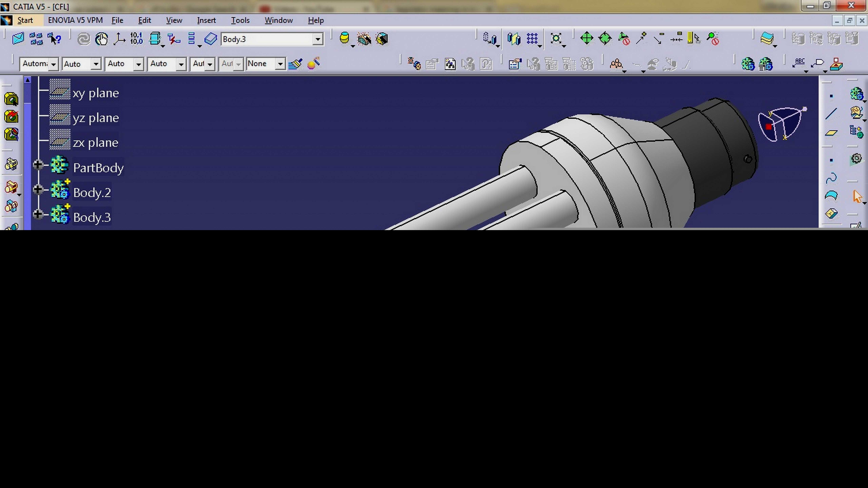Image resolution: width=868 pixels, height=488 pixels.
Task: Activate the What's This help cursor icon
Action: coord(54,39)
